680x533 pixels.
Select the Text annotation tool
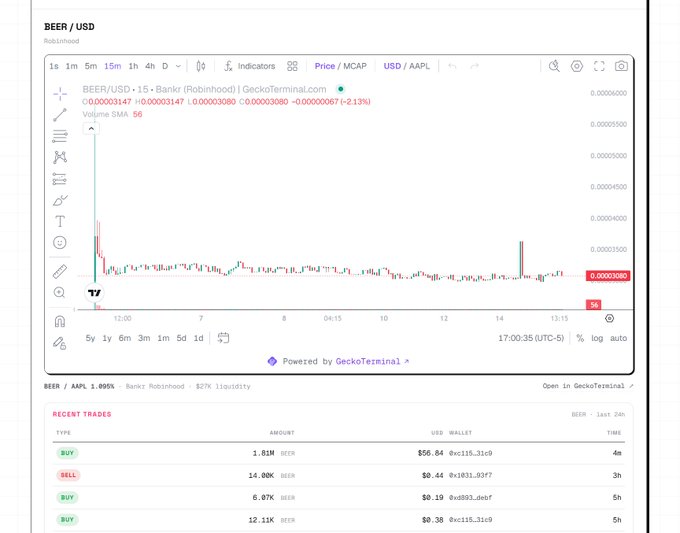60,221
